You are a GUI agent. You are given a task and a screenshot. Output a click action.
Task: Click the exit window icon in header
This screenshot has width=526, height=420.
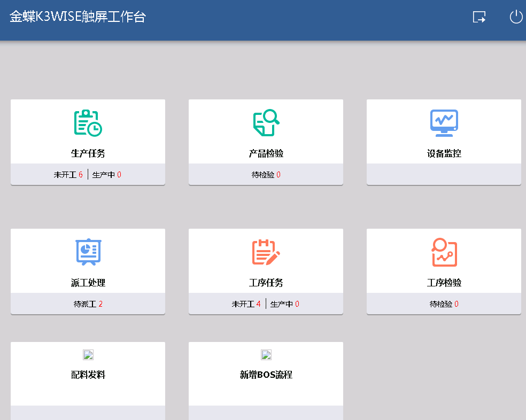479,17
